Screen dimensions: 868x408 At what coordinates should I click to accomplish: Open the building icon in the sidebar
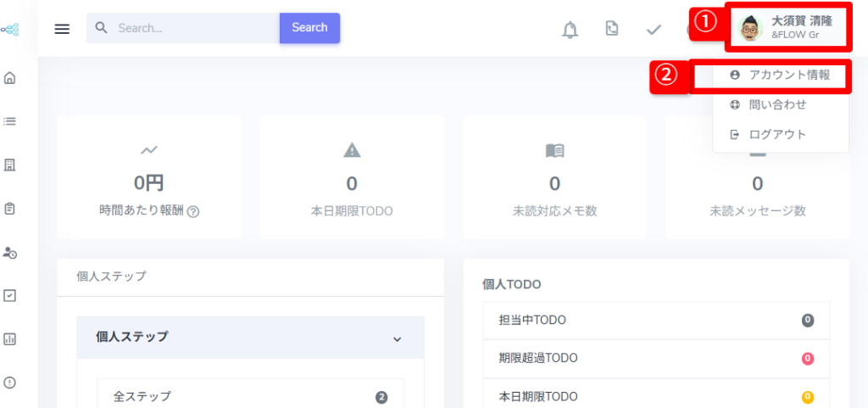pyautogui.click(x=10, y=165)
